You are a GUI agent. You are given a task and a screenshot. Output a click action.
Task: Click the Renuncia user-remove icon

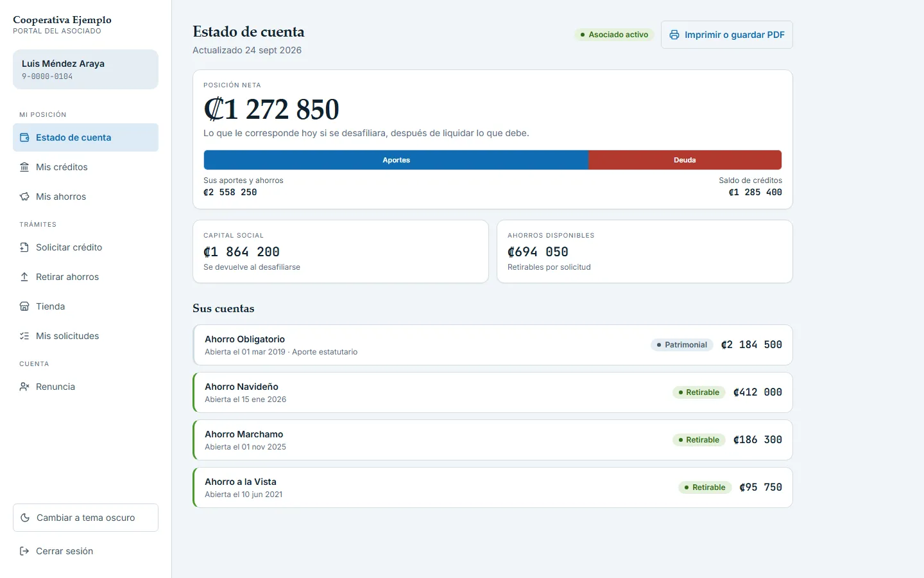tap(24, 387)
